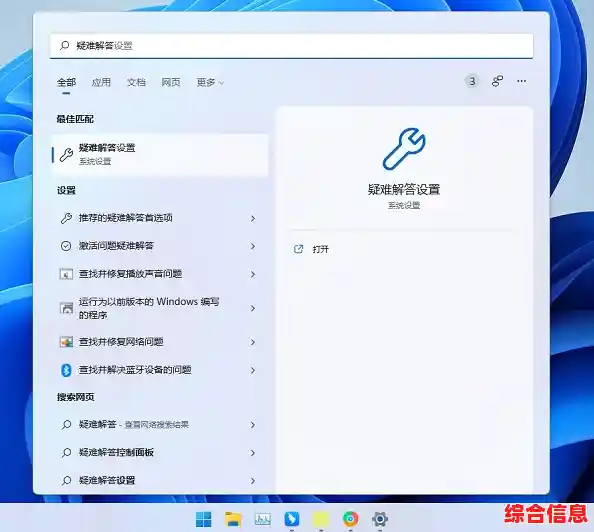Open Chrome browser from taskbar
Screen dimensions: 594x532
coord(350,519)
